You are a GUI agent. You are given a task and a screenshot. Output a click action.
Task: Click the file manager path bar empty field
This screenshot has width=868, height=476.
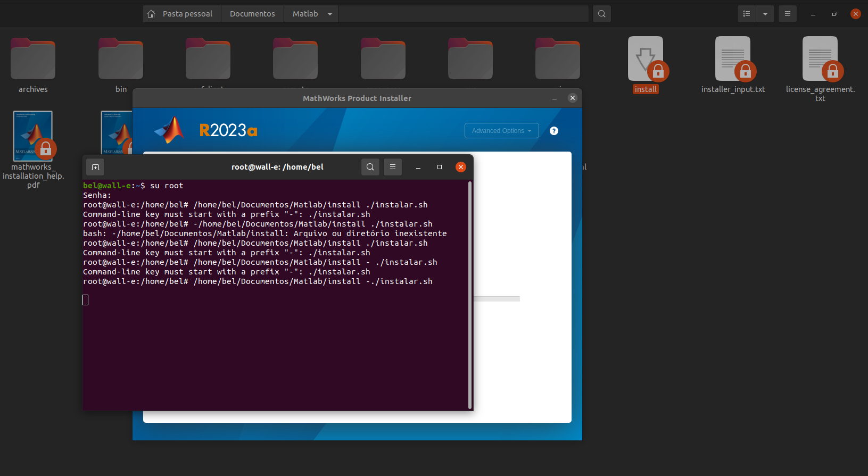coord(464,14)
